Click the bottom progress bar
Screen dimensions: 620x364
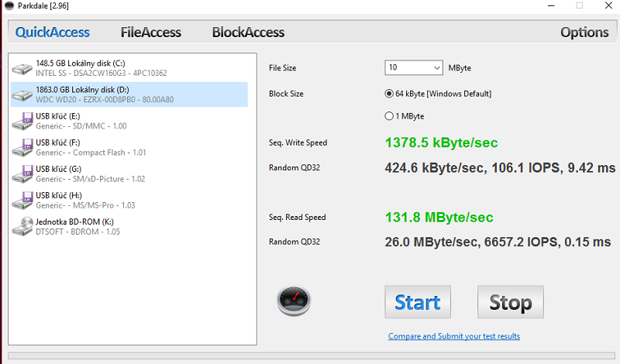(310, 356)
